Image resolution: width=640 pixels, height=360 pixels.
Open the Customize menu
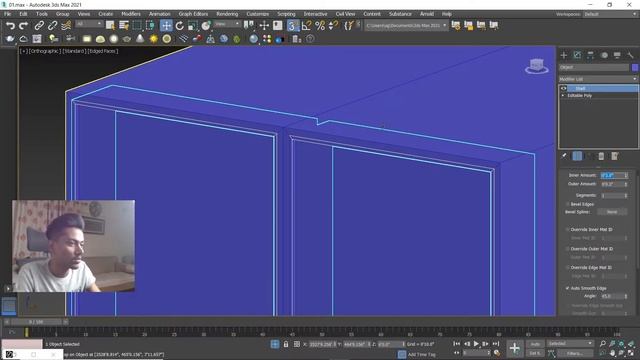pos(258,14)
